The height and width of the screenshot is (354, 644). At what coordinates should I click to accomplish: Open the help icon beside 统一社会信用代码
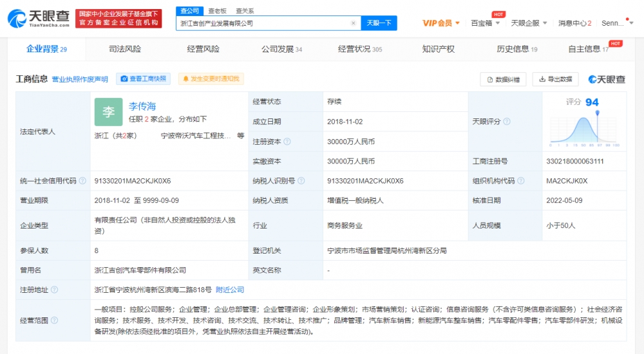(82, 181)
